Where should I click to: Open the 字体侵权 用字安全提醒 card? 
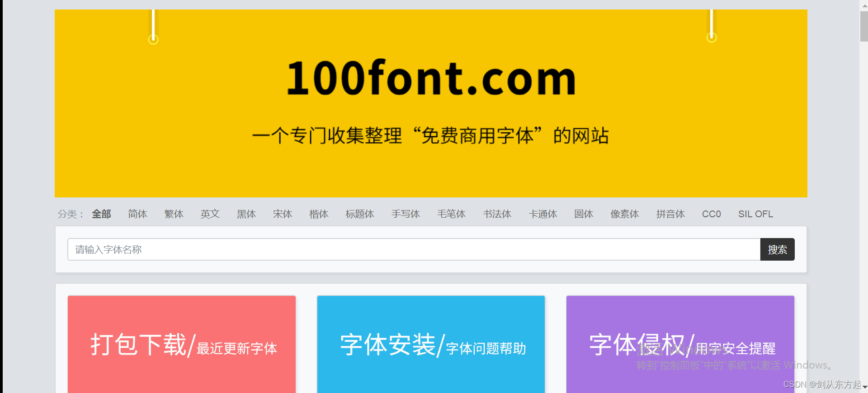pos(680,344)
